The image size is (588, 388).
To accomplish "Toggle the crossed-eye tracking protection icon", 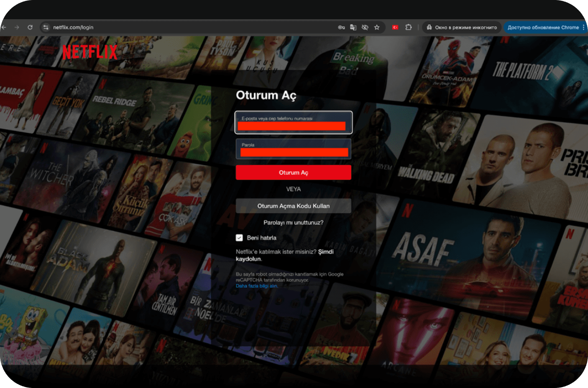I will pos(365,27).
